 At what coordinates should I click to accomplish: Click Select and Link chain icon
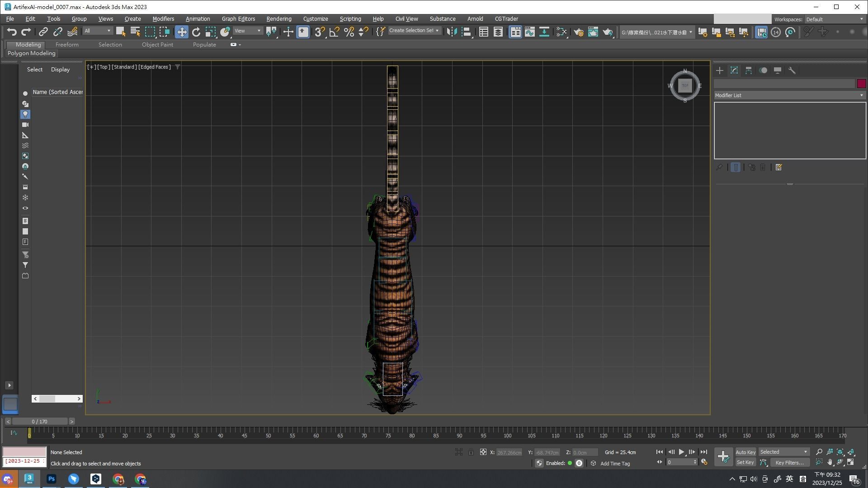coord(43,32)
